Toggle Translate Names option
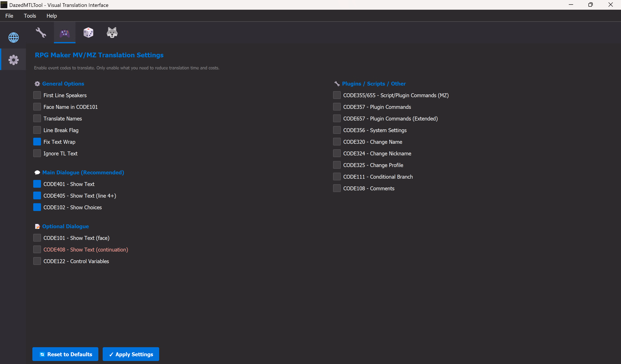The image size is (621, 364). tap(37, 118)
